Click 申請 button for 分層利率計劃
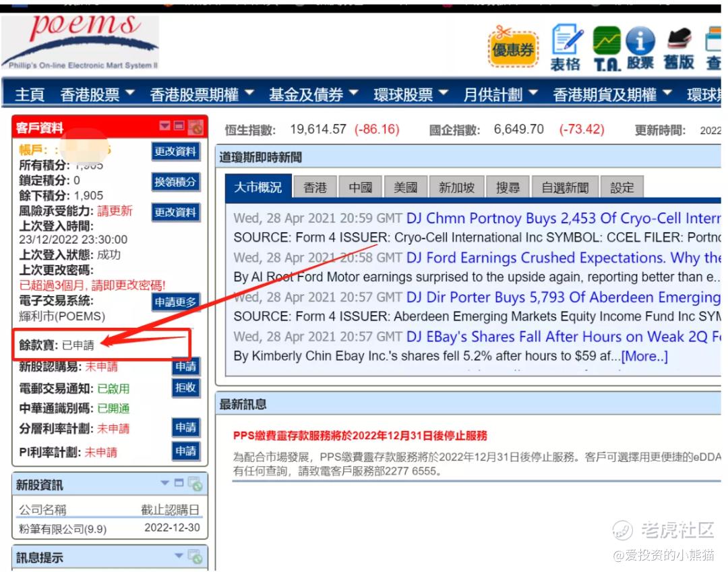The width and height of the screenshot is (728, 572). coord(186,428)
